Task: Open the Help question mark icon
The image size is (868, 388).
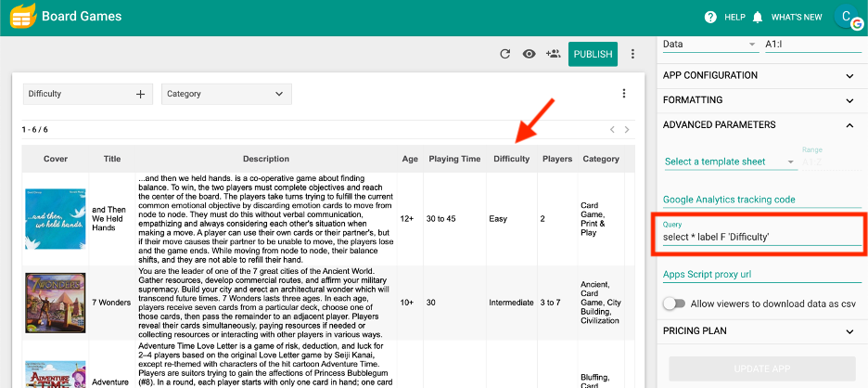Action: pyautogui.click(x=710, y=18)
